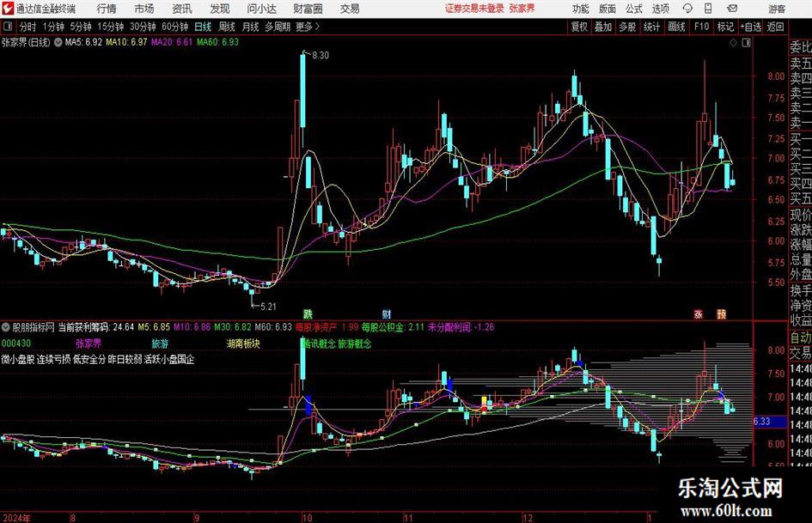Expand main chart indicator dropdown arrow

coord(58,42)
